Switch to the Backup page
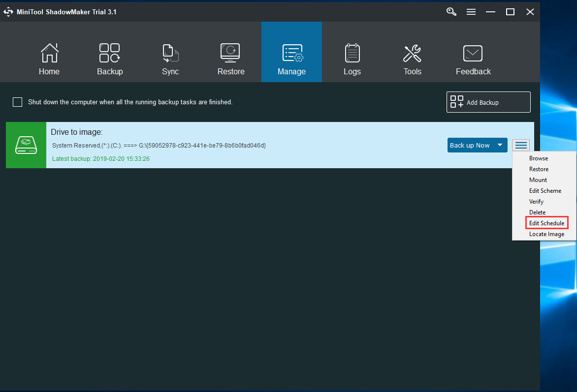 (x=109, y=58)
